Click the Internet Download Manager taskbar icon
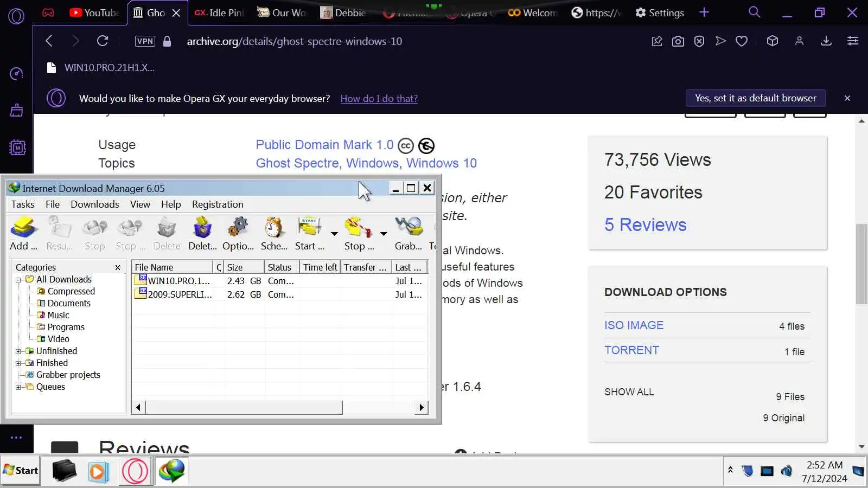This screenshot has width=868, height=488. tap(171, 471)
